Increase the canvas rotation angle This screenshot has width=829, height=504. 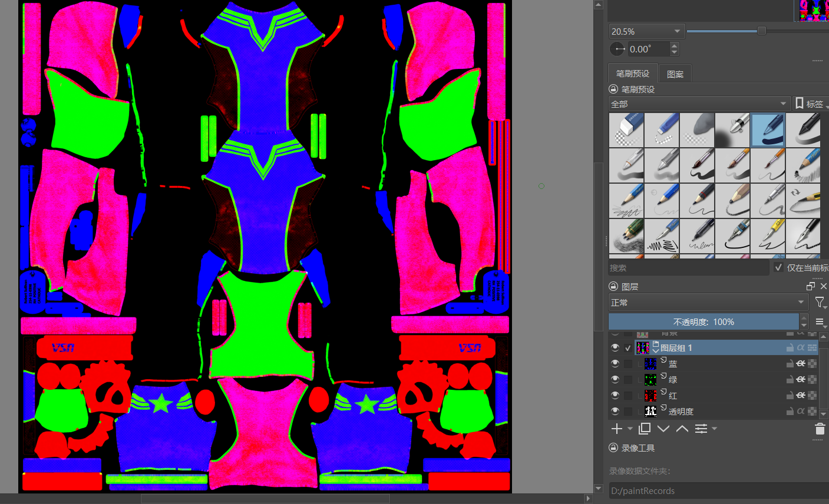point(675,45)
